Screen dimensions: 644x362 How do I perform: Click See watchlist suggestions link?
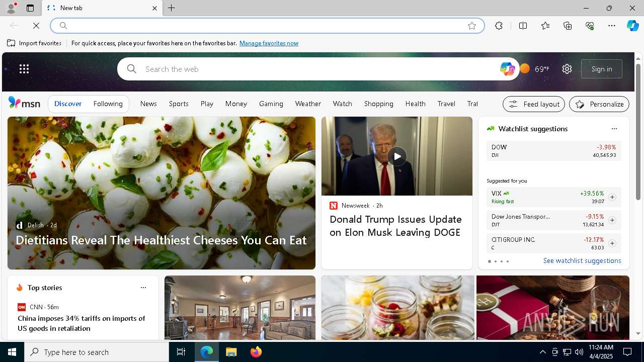[x=582, y=260]
